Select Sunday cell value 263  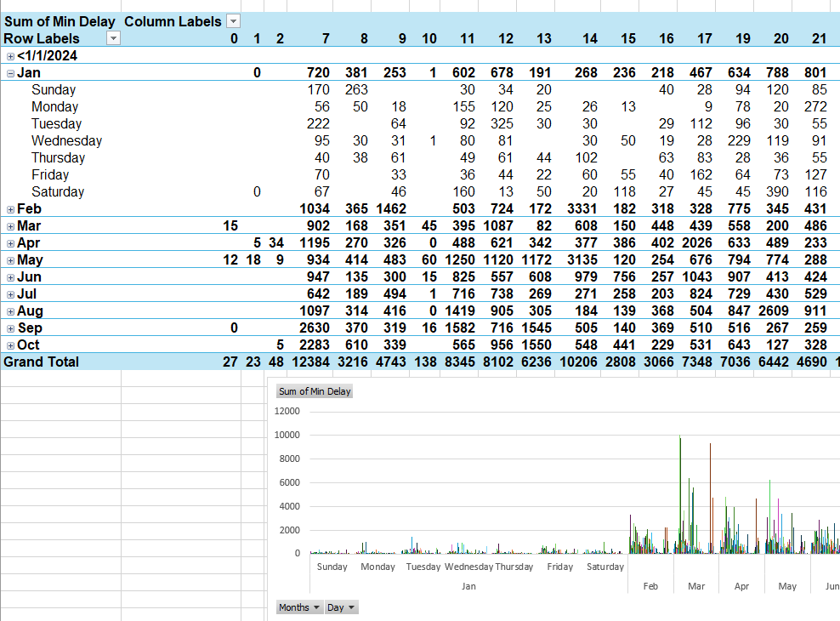click(x=356, y=89)
